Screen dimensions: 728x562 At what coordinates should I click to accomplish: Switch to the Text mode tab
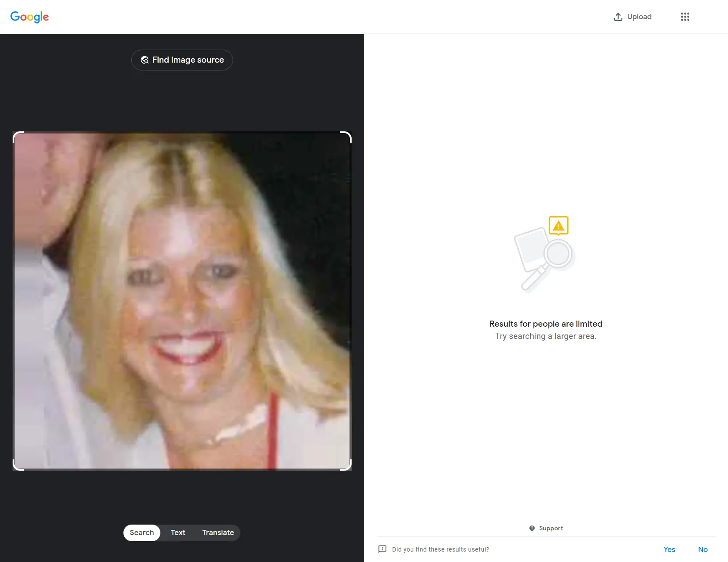[x=178, y=532]
